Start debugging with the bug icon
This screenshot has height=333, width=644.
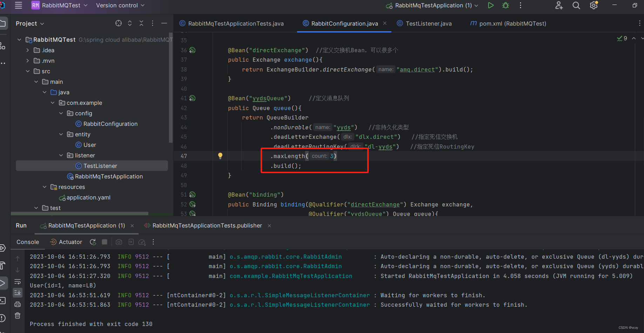coord(505,5)
